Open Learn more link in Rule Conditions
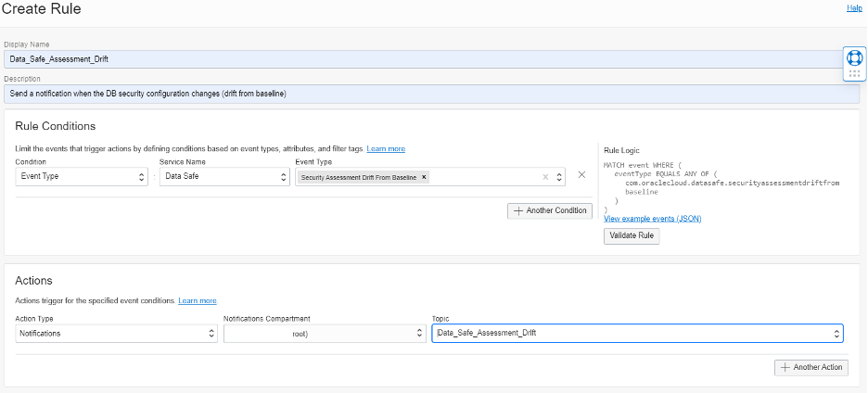868x393 pixels. click(x=385, y=148)
